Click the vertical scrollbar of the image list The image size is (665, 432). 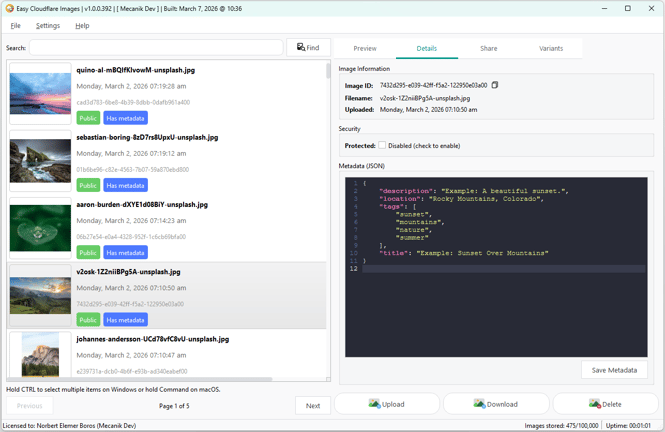tap(328, 70)
